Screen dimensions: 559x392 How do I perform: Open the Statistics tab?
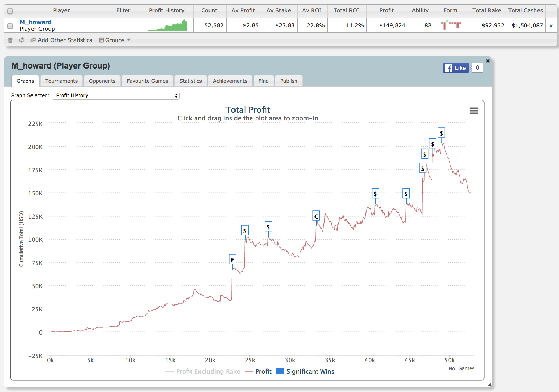pos(190,81)
